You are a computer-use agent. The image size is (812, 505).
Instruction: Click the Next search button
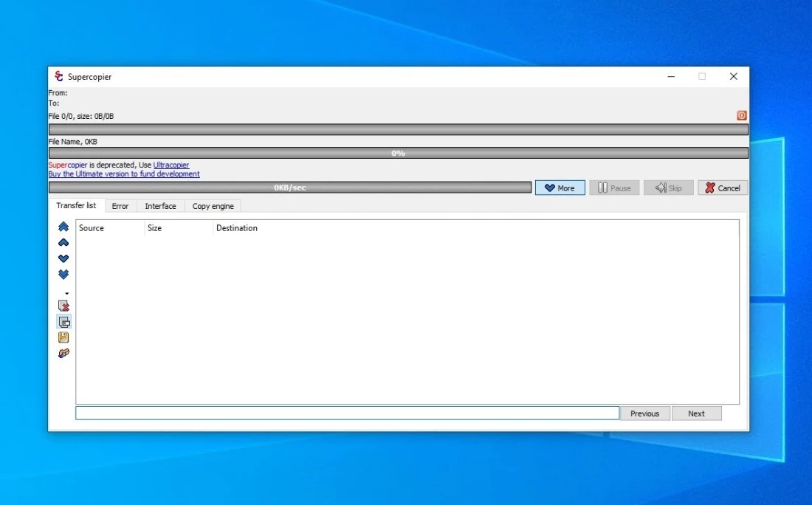pyautogui.click(x=696, y=413)
